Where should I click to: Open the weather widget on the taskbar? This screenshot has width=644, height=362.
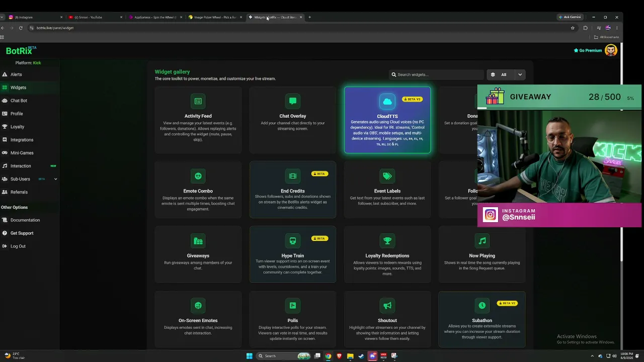(14, 355)
